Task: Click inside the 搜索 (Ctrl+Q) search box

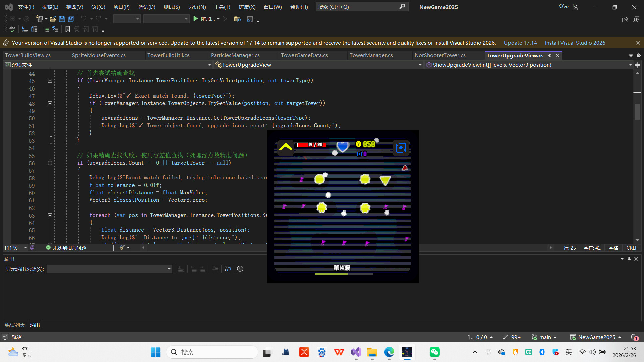Action: click(x=356, y=7)
